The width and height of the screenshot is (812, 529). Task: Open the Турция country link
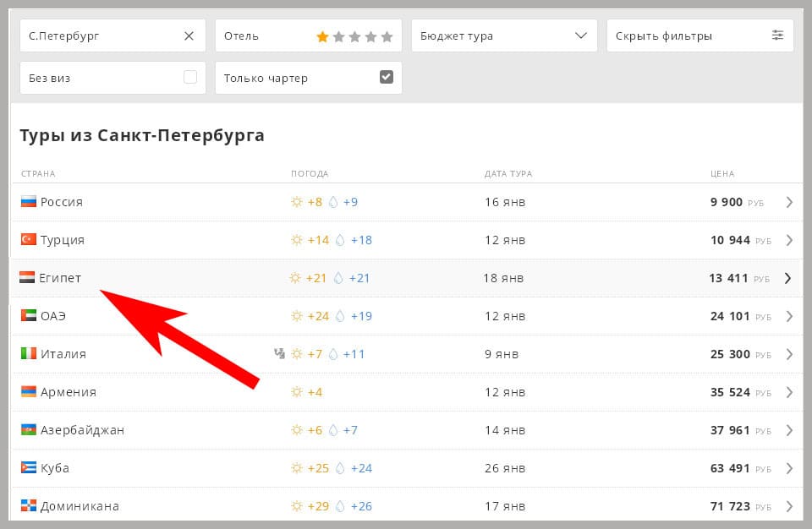tap(62, 240)
